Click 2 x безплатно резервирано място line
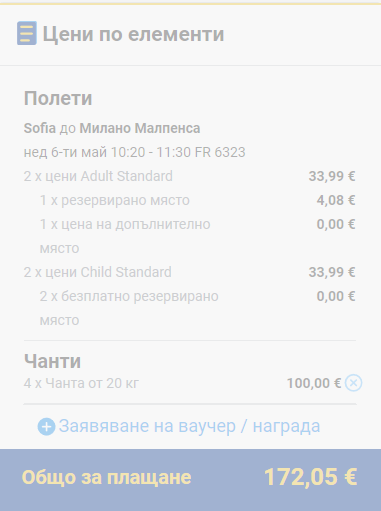381x511 pixels. coord(129,308)
